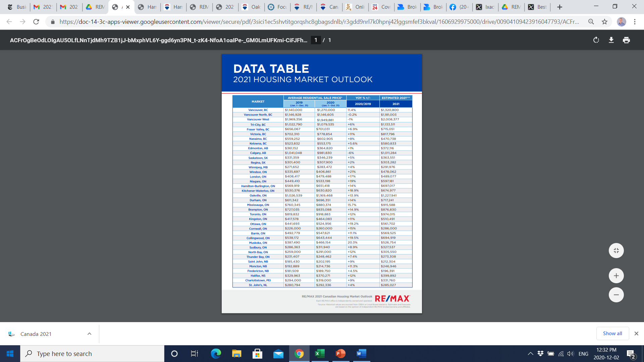This screenshot has width=644, height=362.
Task: View site security lock info
Action: pos(53,22)
